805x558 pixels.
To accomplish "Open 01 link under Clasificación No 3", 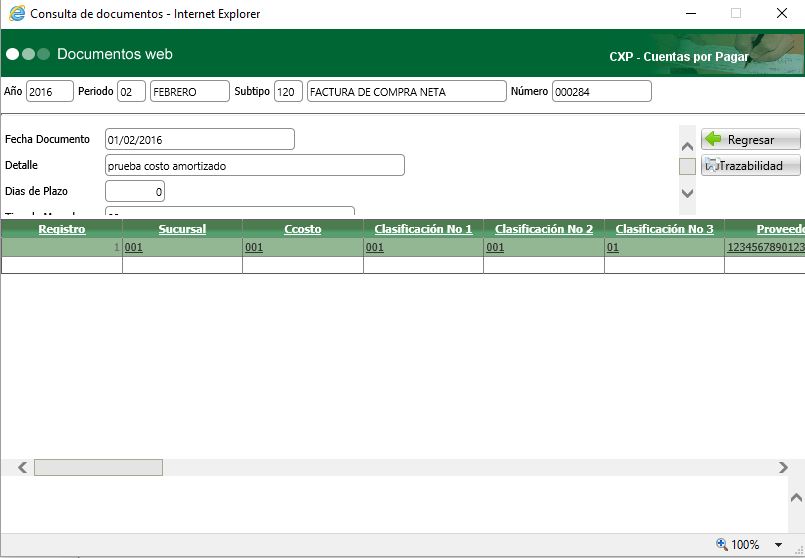I will click(613, 247).
